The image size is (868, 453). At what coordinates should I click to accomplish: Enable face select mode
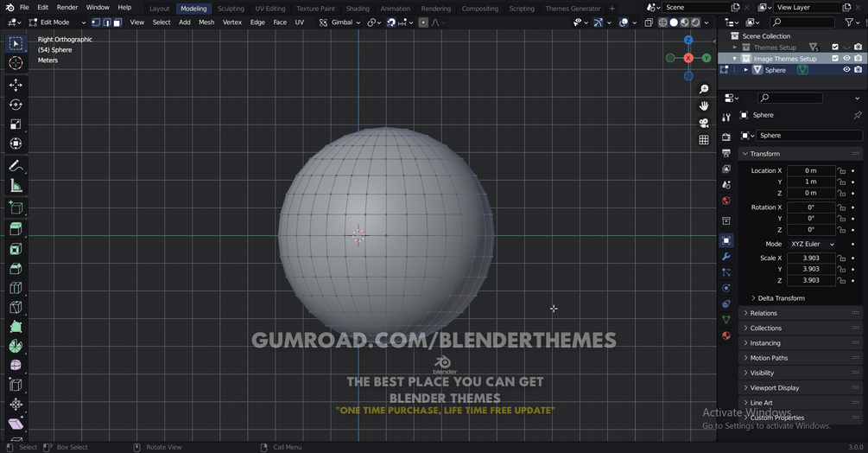pos(117,22)
